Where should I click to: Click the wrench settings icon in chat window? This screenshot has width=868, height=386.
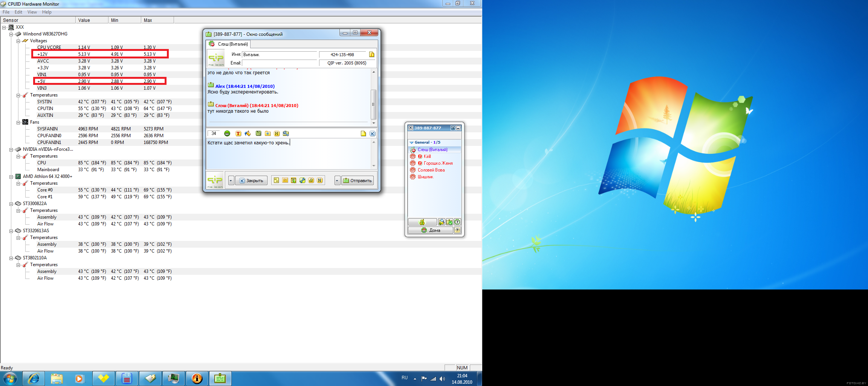(x=303, y=181)
